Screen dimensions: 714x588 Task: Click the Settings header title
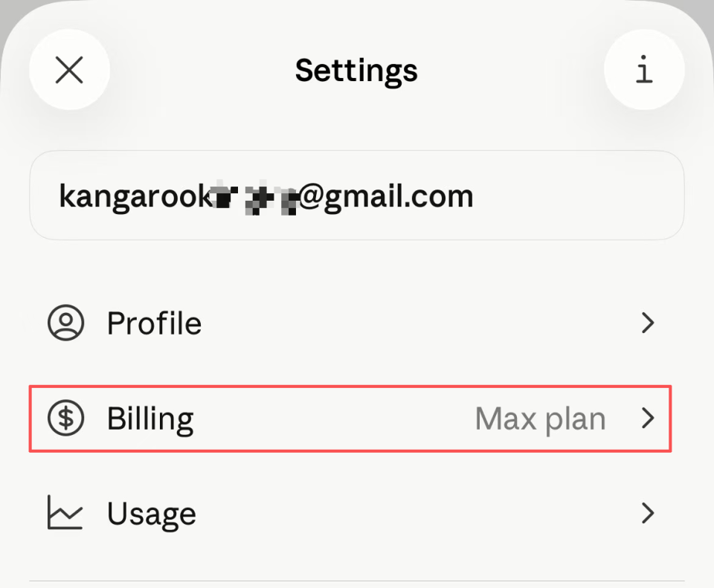coord(356,71)
